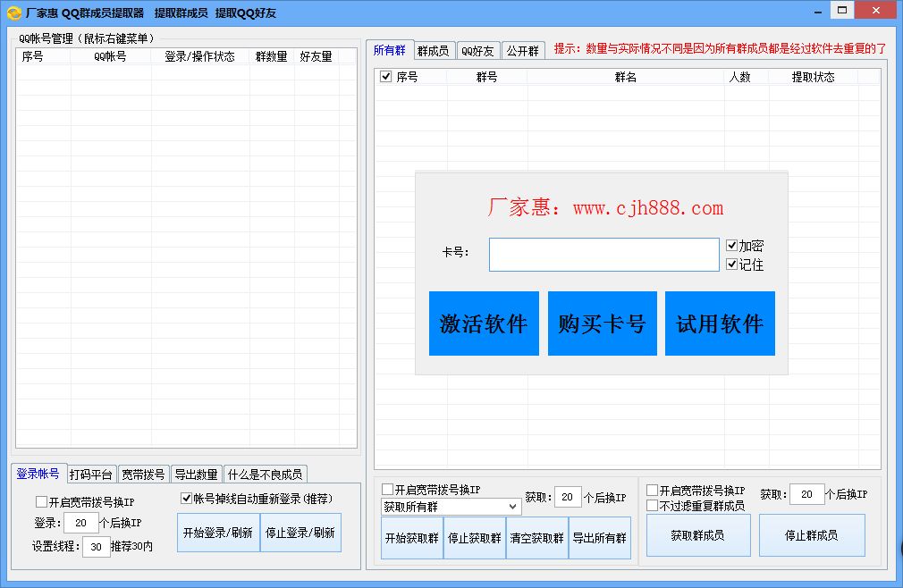Expand the 获取所有群 dropdown
This screenshot has height=588, width=903.
tap(512, 507)
